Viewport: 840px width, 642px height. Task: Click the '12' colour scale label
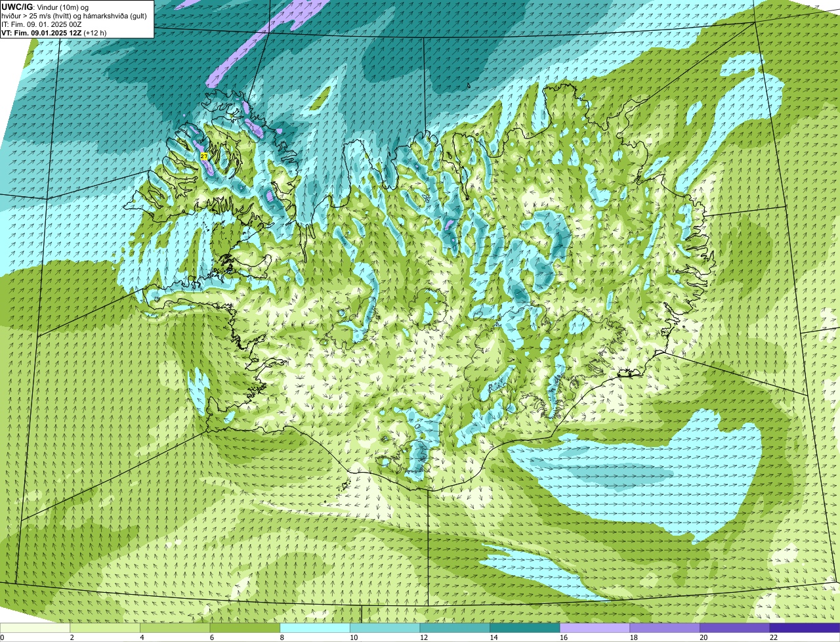click(424, 637)
